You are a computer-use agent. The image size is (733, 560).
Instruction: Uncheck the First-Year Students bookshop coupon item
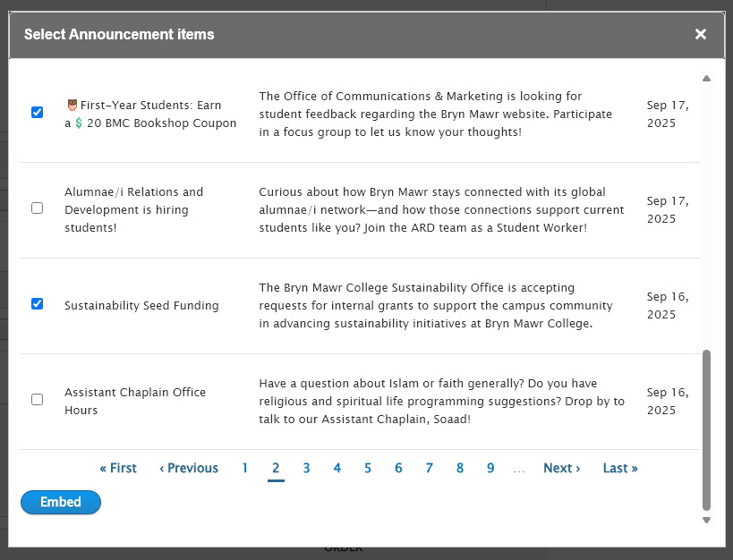click(x=37, y=113)
